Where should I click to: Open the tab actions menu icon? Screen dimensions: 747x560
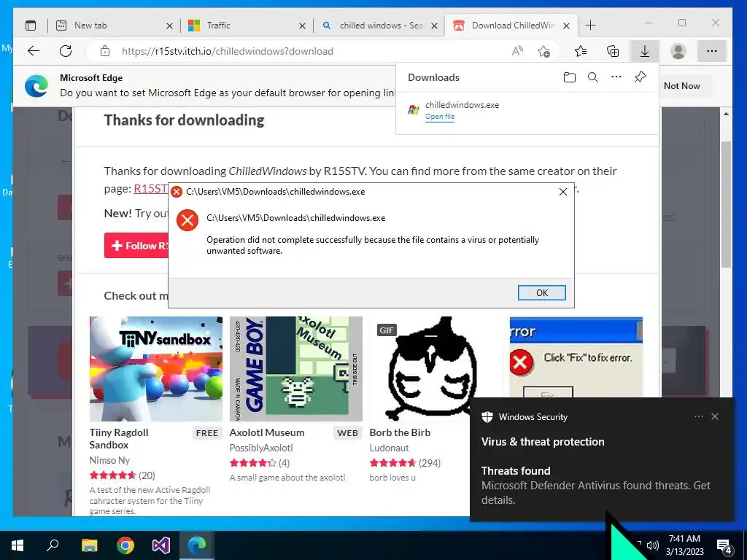point(31,26)
